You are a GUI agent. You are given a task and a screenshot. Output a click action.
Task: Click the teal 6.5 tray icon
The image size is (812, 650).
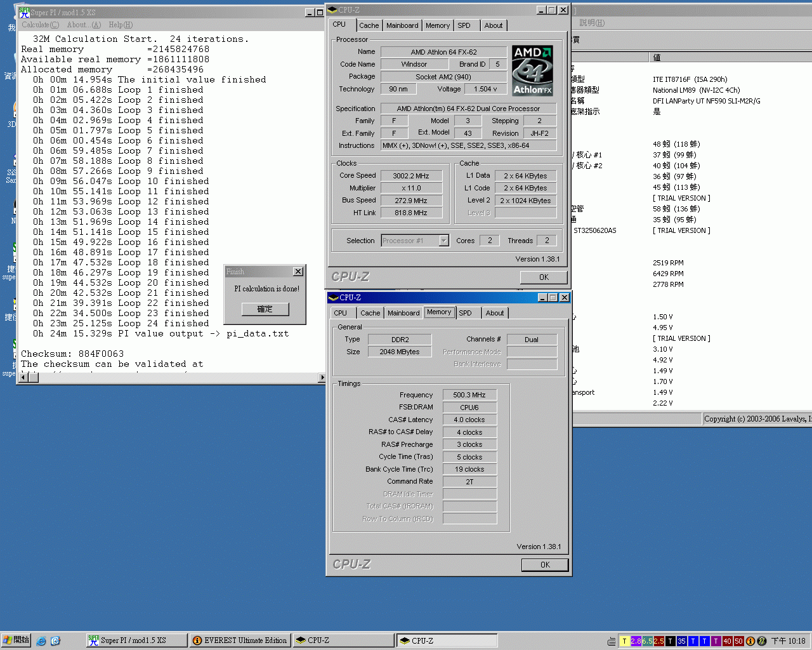point(647,641)
